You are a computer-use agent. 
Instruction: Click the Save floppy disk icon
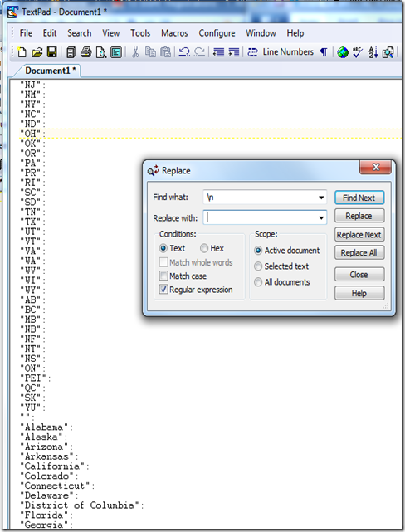[x=52, y=52]
